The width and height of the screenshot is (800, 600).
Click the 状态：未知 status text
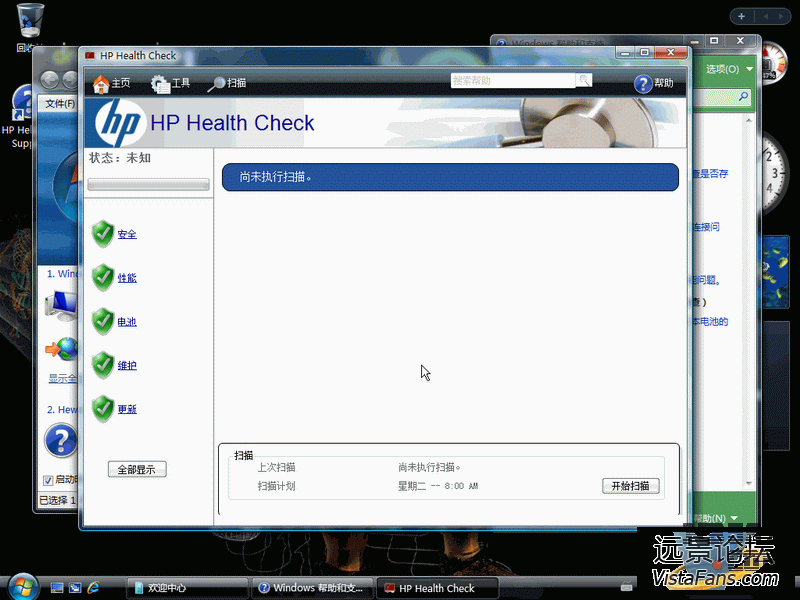click(x=120, y=158)
